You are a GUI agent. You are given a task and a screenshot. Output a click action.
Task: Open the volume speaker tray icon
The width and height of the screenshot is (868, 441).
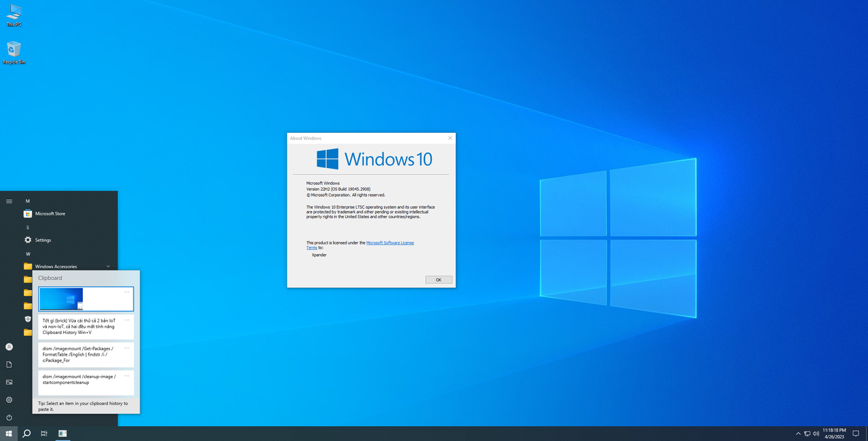click(816, 434)
